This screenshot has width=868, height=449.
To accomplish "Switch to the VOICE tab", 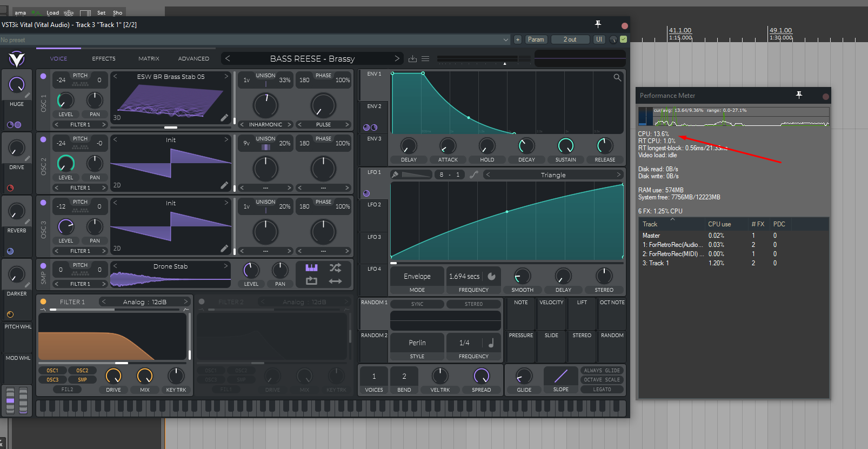I will (59, 58).
